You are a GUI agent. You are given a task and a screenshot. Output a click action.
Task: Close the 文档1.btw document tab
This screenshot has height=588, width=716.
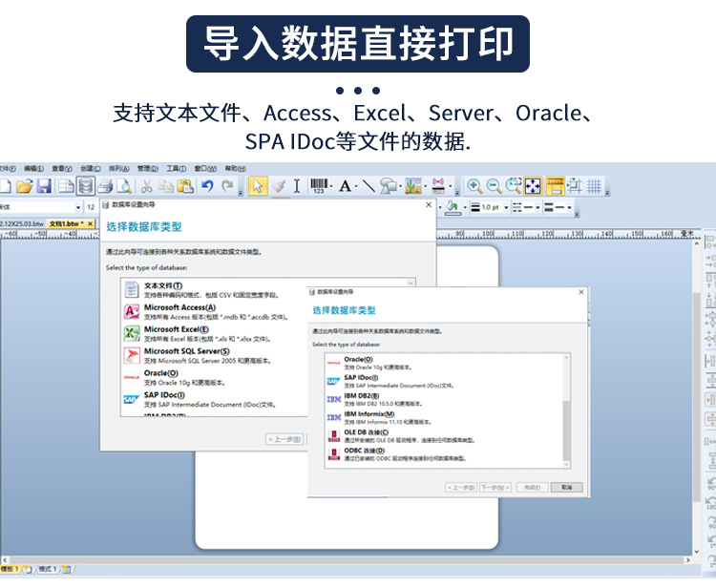point(90,223)
